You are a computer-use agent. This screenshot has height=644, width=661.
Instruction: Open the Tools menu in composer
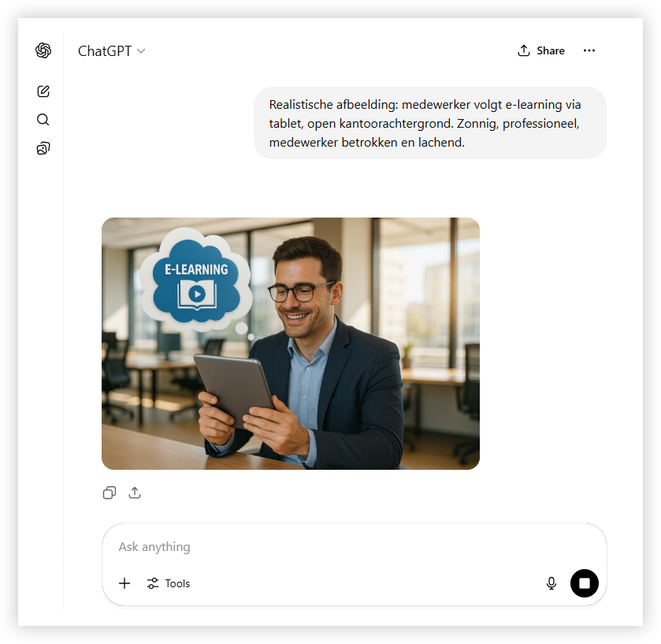tap(168, 583)
